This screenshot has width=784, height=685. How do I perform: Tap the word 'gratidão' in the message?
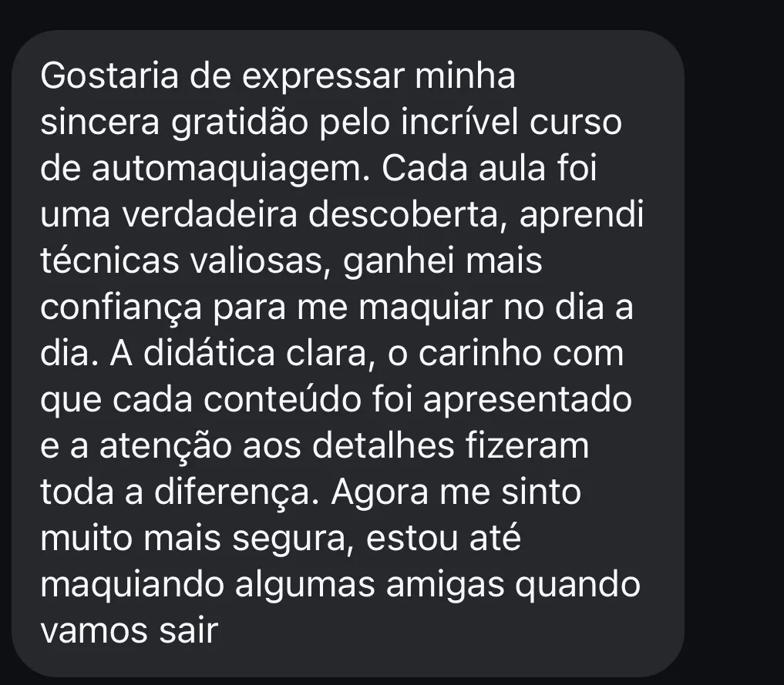pos(240,123)
